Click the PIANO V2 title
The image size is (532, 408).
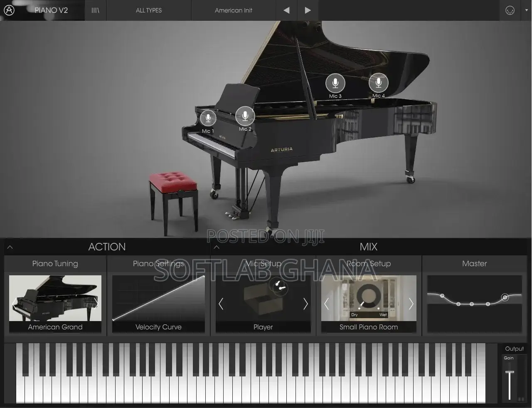[x=51, y=10]
